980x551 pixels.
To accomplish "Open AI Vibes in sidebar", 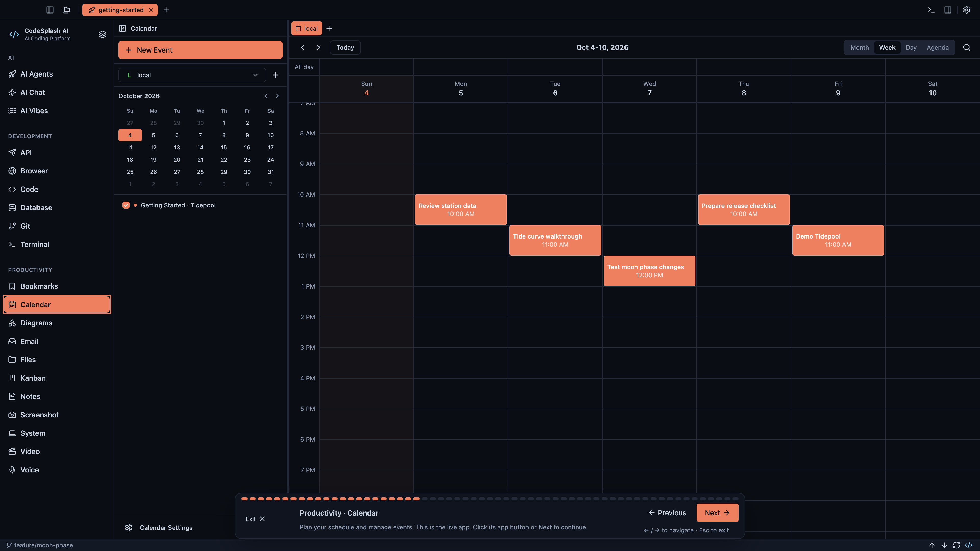I will coord(57,111).
